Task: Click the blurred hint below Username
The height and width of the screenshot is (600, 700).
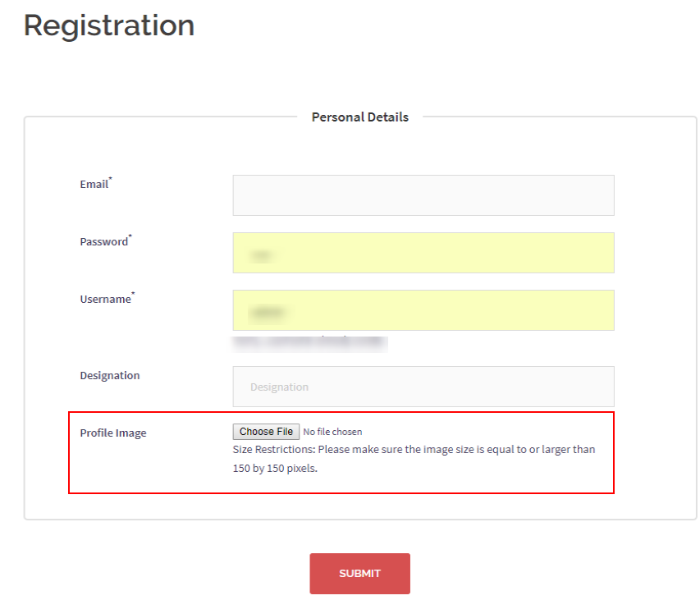Action: click(x=310, y=342)
